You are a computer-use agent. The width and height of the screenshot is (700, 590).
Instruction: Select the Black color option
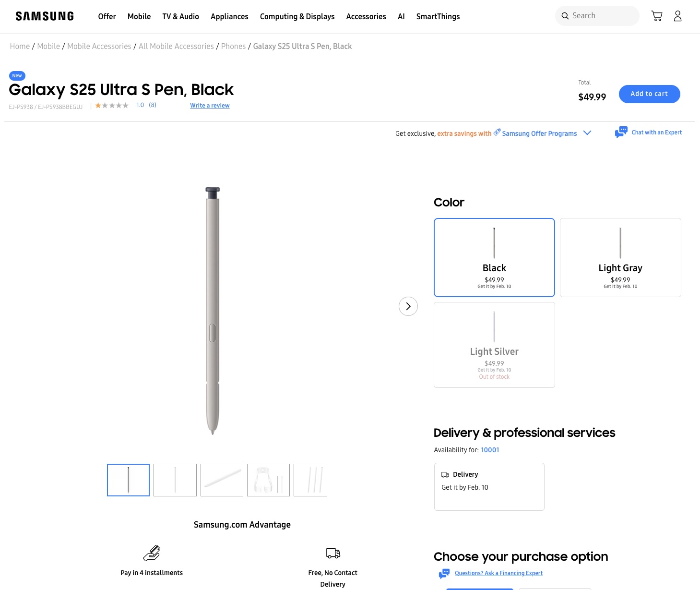click(x=494, y=257)
